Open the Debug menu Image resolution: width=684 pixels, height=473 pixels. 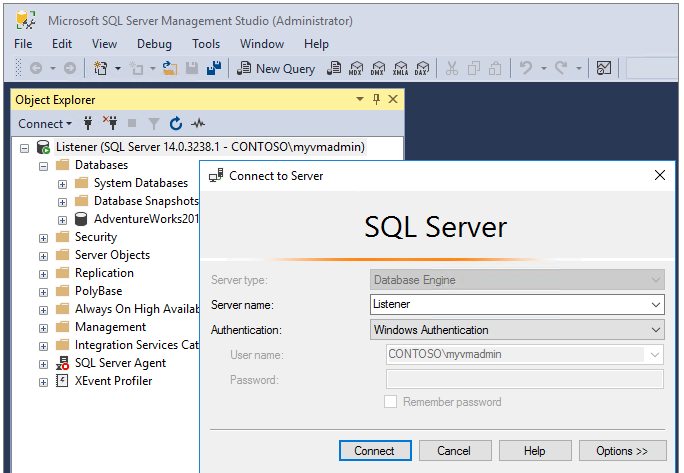pyautogui.click(x=154, y=44)
